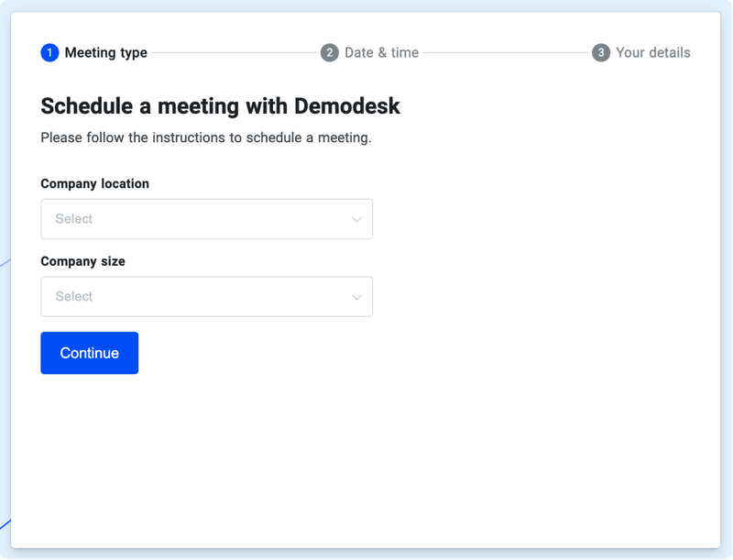This screenshot has width=733, height=560.
Task: Click the blue badge beside Meeting type
Action: 49,52
